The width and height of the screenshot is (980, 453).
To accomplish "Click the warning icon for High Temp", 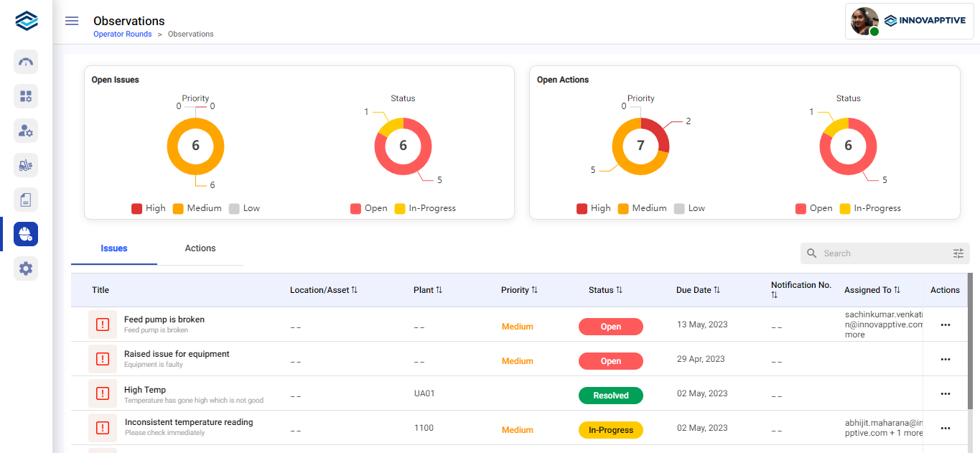I will point(103,393).
